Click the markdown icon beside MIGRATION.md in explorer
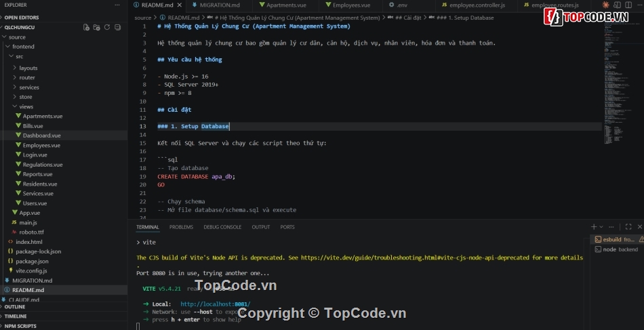 7,281
